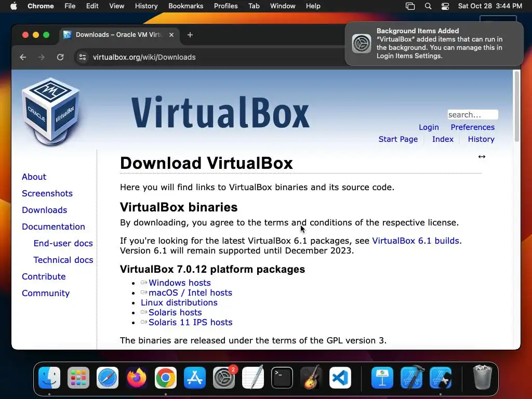Launch Visual Studio Code from dock
The width and height of the screenshot is (532, 399).
pos(340,378)
